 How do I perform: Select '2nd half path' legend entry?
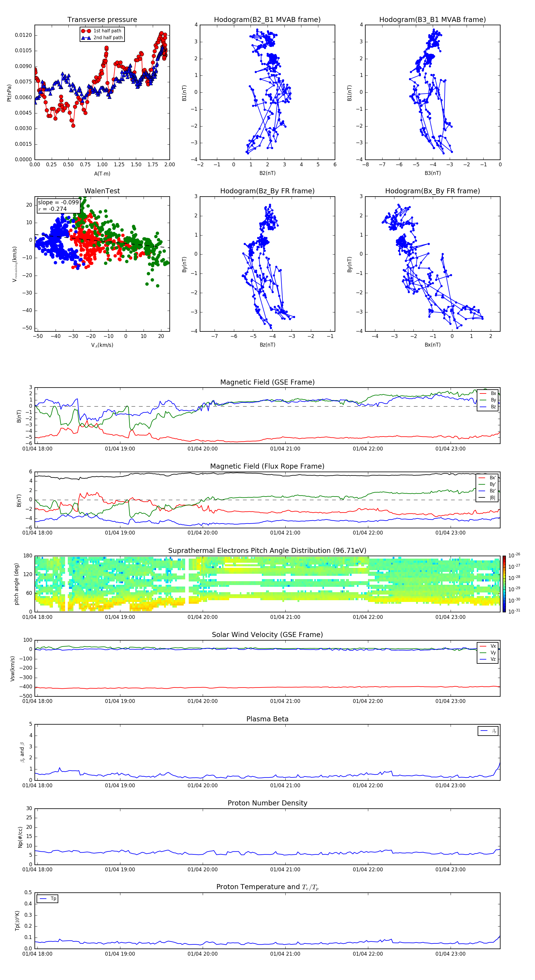(x=102, y=38)
